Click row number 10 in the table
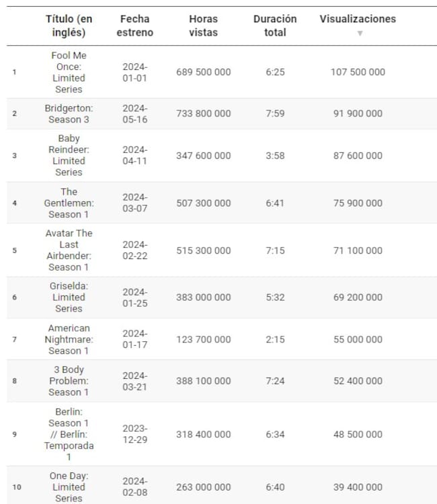This screenshot has height=504, width=437. tap(16, 487)
